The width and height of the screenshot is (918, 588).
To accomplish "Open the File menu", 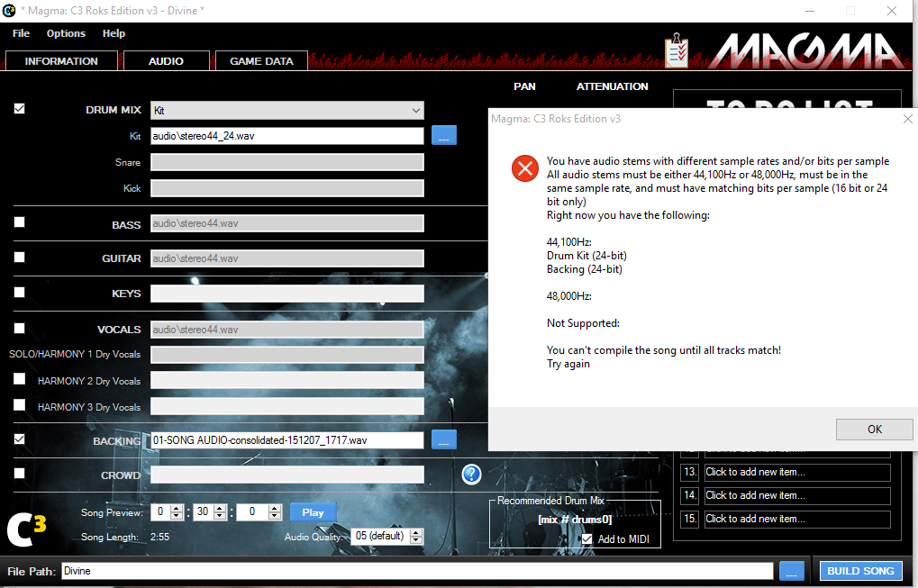I will pyautogui.click(x=21, y=33).
